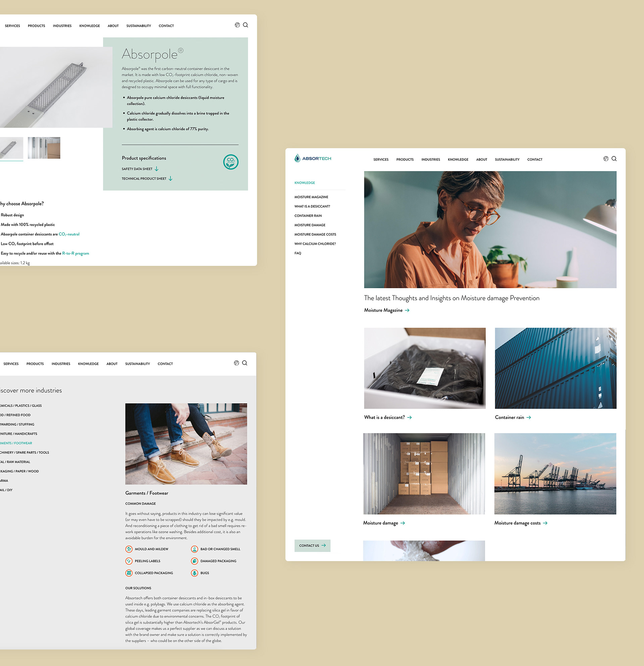
Task: Click the globe icon on industries page
Action: 236,363
